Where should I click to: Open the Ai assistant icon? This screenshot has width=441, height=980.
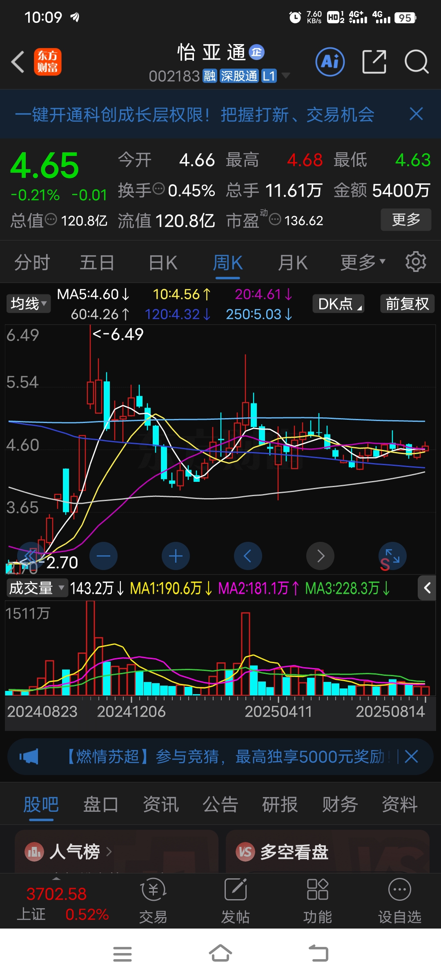coord(330,62)
